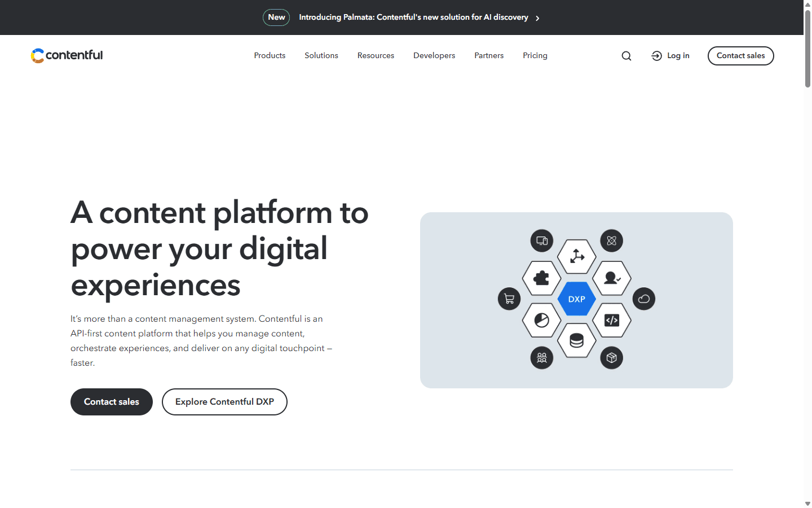Click Explore Contentful DXP button
This screenshot has height=508, width=812.
point(224,402)
